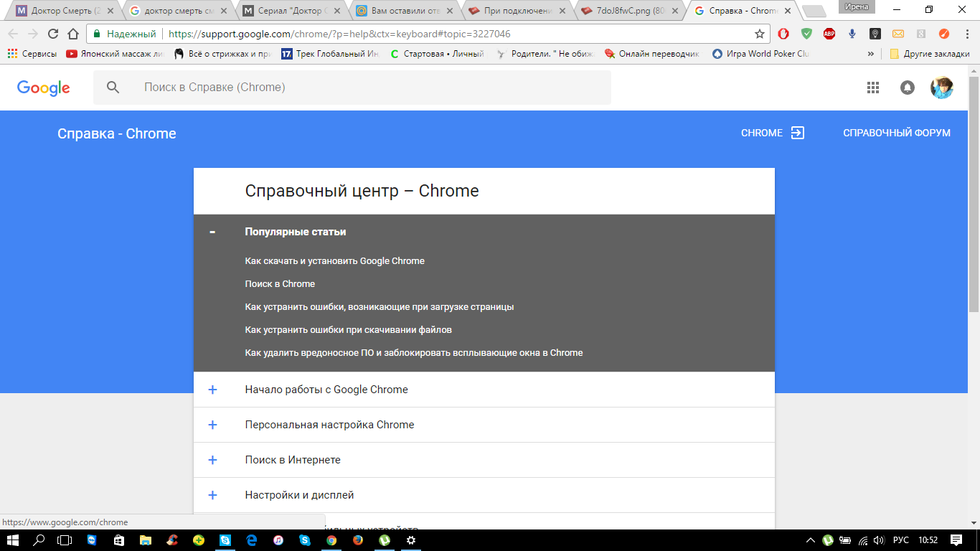Open 'Как устранить ошибки при скачивании файлов'

(x=349, y=330)
